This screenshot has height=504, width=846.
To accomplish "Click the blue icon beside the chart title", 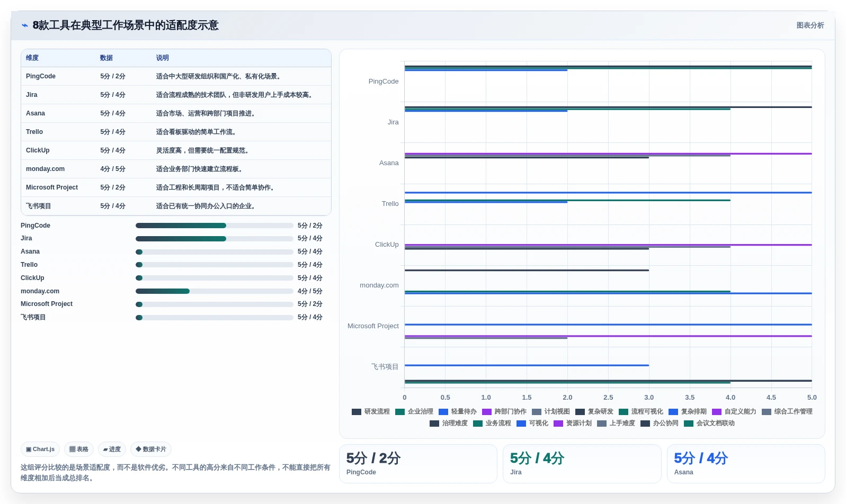I will coord(25,25).
